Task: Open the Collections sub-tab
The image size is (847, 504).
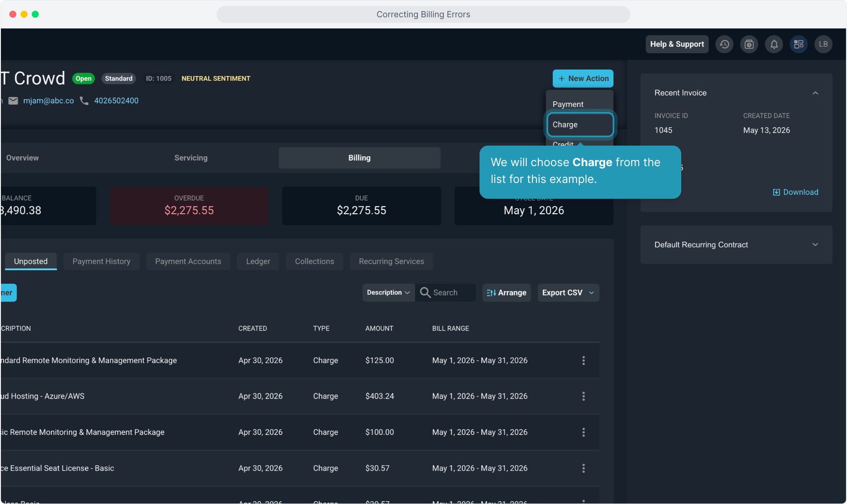Action: (315, 261)
